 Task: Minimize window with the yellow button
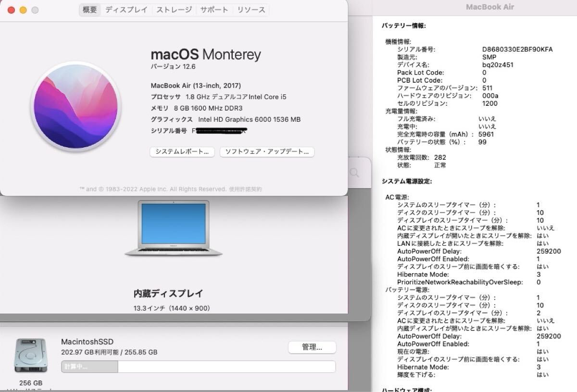[23, 10]
